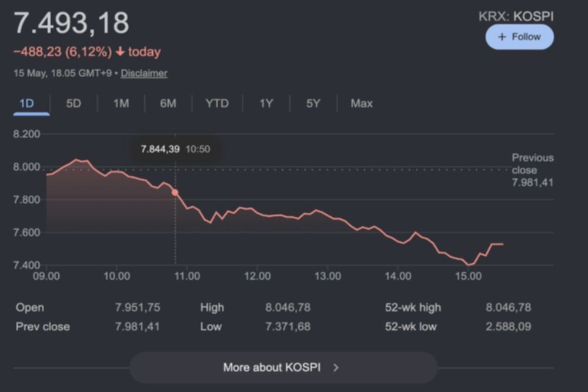Open More about KOSPI
This screenshot has height=392, width=588.
[x=283, y=367]
